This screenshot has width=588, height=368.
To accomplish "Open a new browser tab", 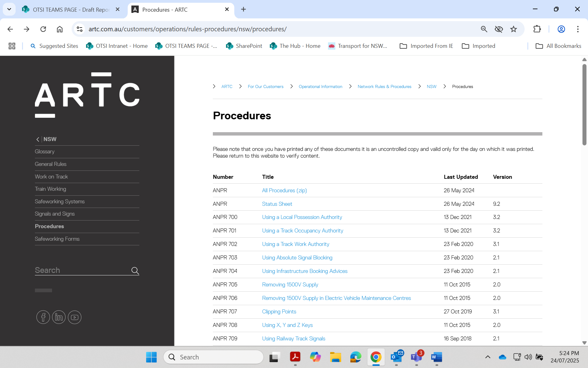I will [243, 9].
